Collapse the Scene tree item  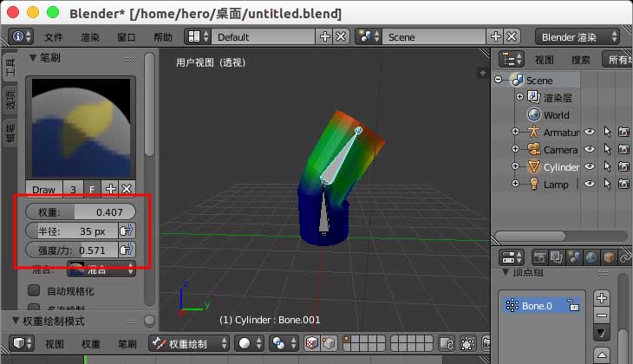pos(499,80)
